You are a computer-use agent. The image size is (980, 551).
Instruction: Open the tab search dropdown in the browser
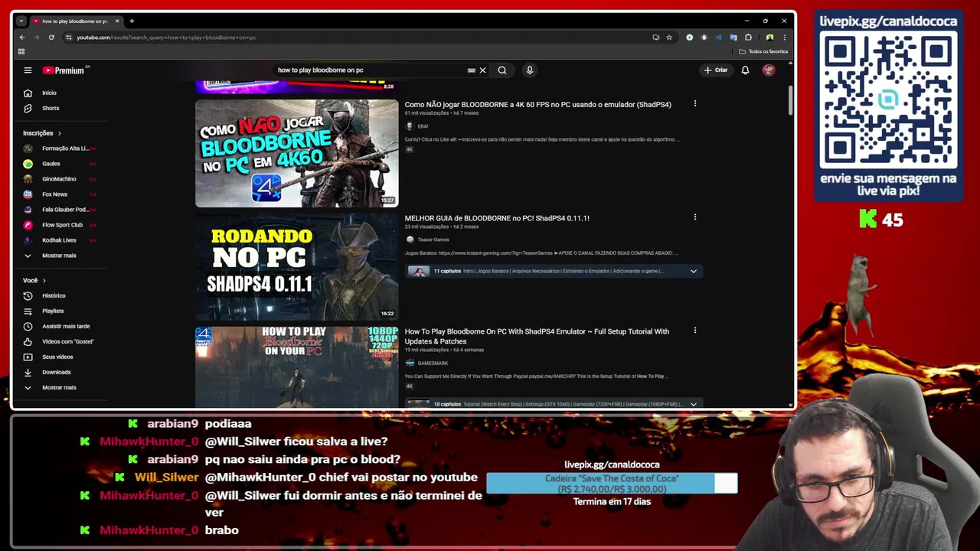pos(21,21)
